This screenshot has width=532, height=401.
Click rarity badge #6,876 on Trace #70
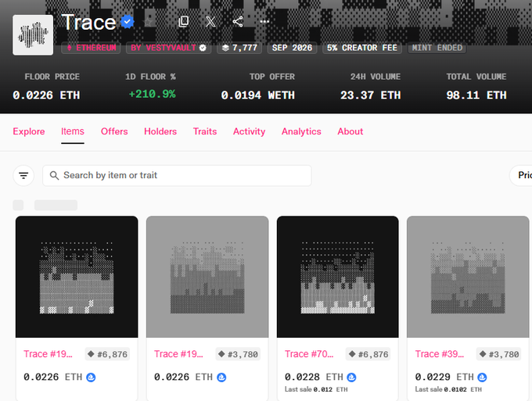[x=368, y=354]
